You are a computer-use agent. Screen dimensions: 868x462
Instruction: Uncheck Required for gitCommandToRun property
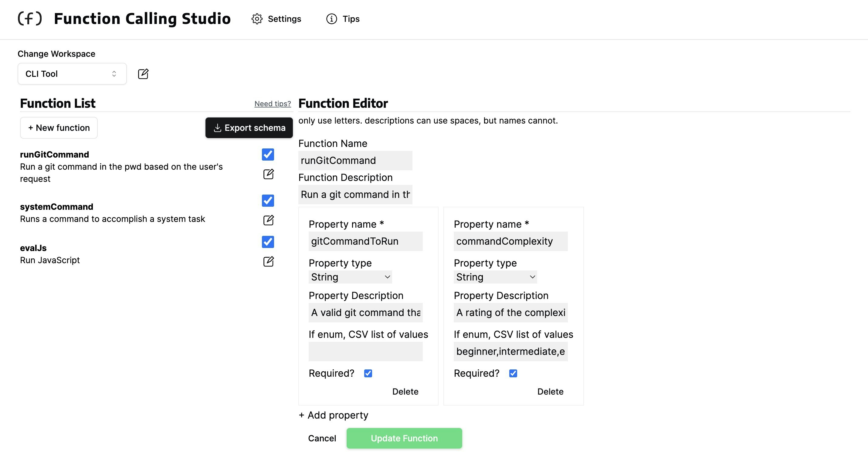click(368, 373)
